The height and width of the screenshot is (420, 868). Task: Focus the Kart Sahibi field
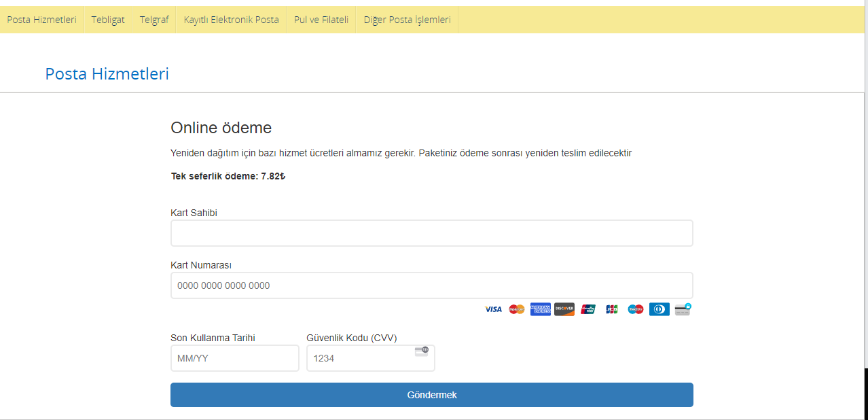(432, 233)
